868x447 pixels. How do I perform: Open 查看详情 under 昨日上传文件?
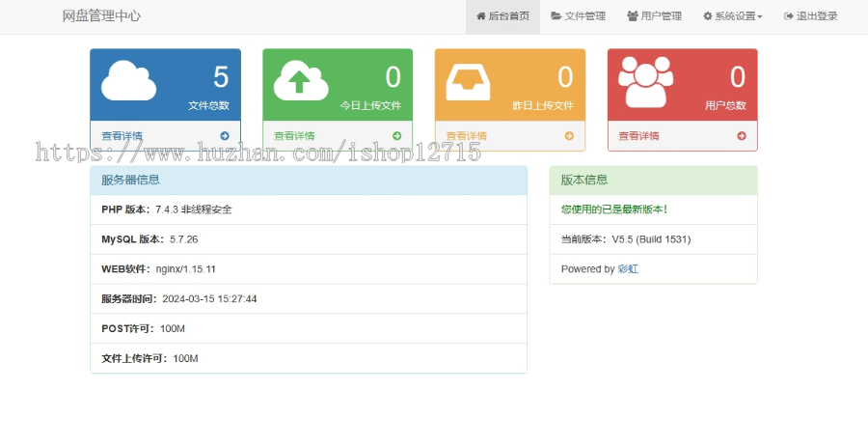coord(466,136)
